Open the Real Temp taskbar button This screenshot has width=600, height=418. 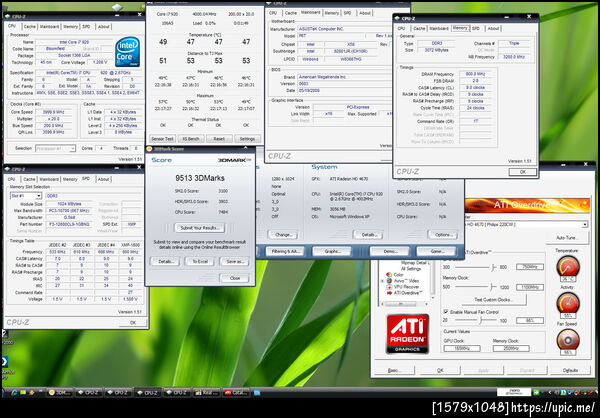coord(206,392)
